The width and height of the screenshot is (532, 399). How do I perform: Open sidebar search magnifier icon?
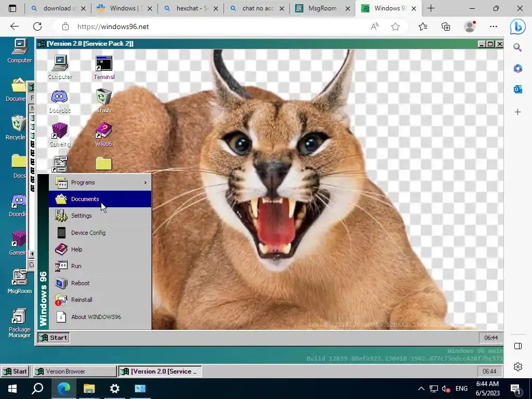pos(518,47)
